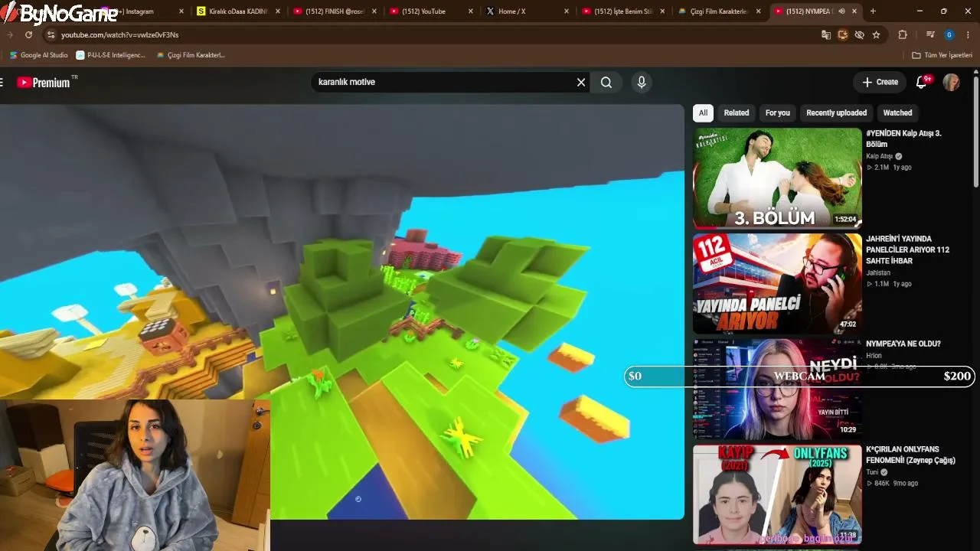The height and width of the screenshot is (551, 980).
Task: Open the Google AI Studio bookmark
Action: [x=38, y=55]
